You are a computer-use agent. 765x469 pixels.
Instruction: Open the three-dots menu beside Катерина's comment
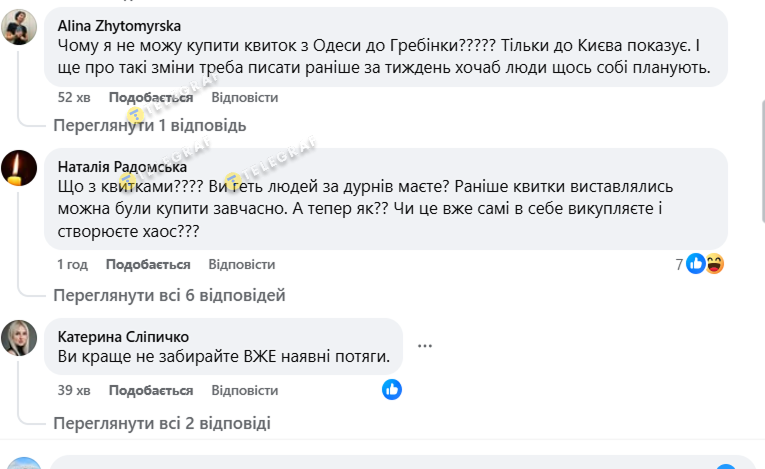425,345
